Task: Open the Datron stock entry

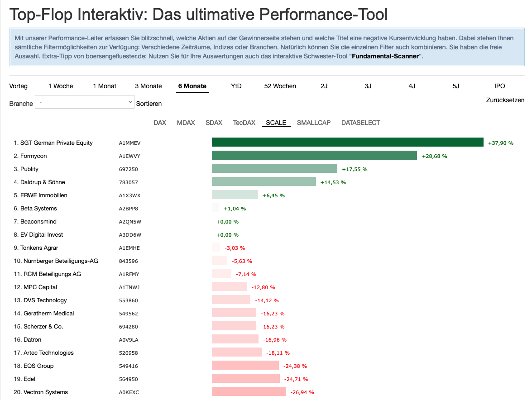Action: click(x=32, y=340)
